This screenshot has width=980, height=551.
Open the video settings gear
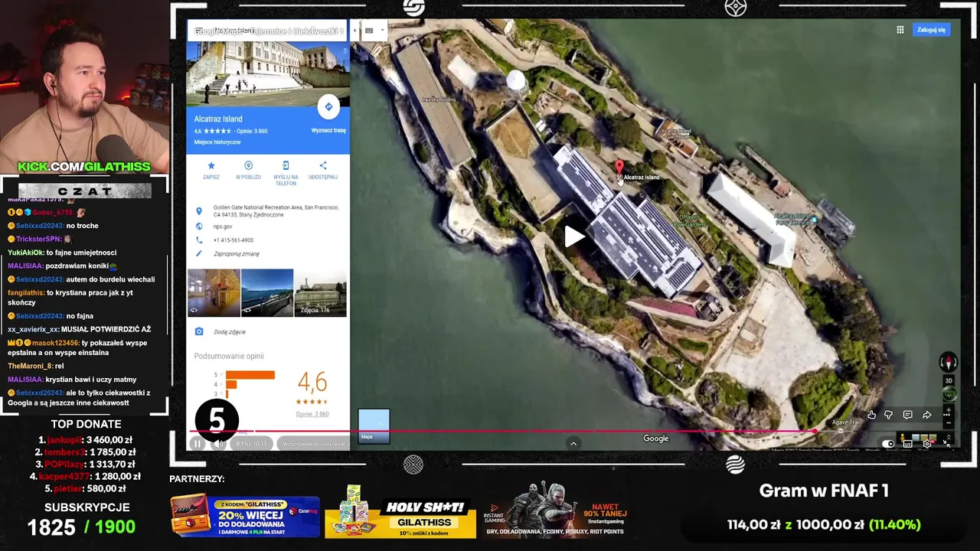pyautogui.click(x=927, y=444)
